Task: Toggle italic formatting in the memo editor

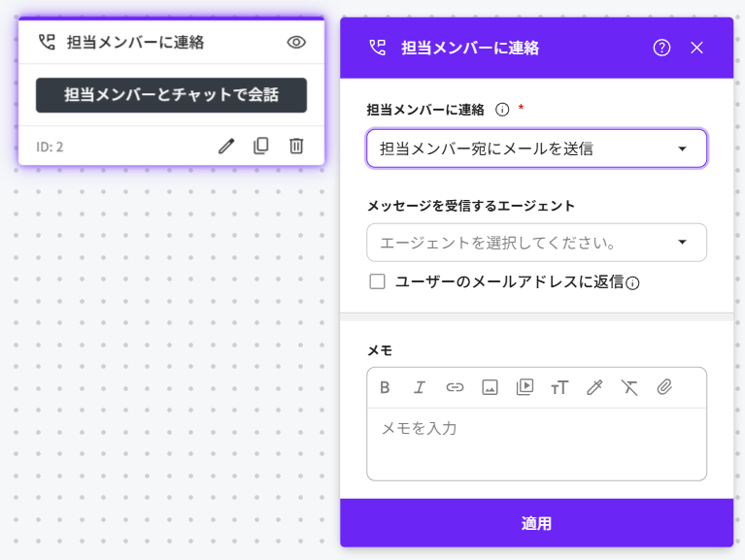Action: pos(420,387)
